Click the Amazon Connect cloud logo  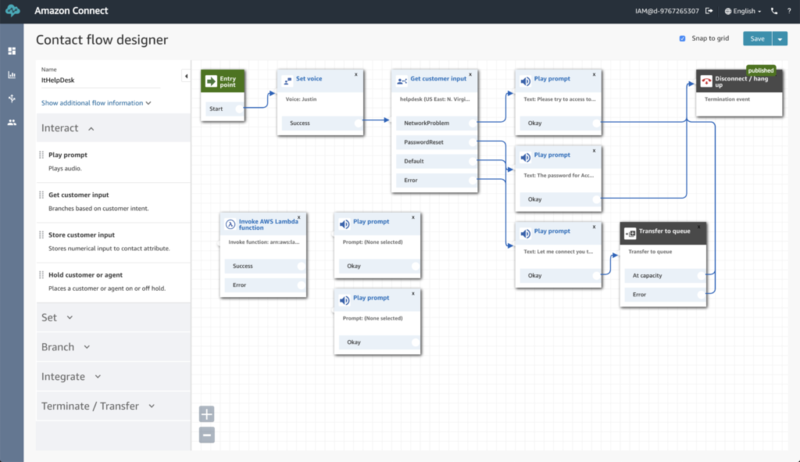point(12,10)
